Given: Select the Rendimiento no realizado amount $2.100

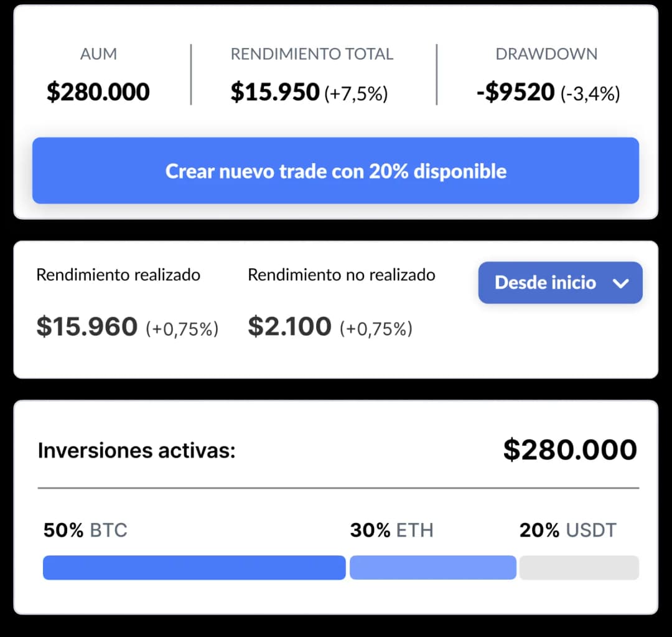Looking at the screenshot, I should (x=289, y=326).
